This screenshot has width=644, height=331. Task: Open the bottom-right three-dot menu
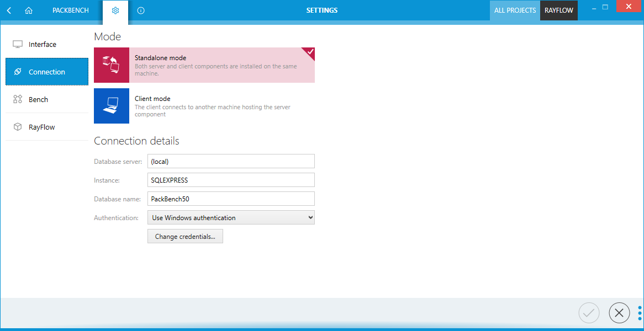click(x=640, y=313)
